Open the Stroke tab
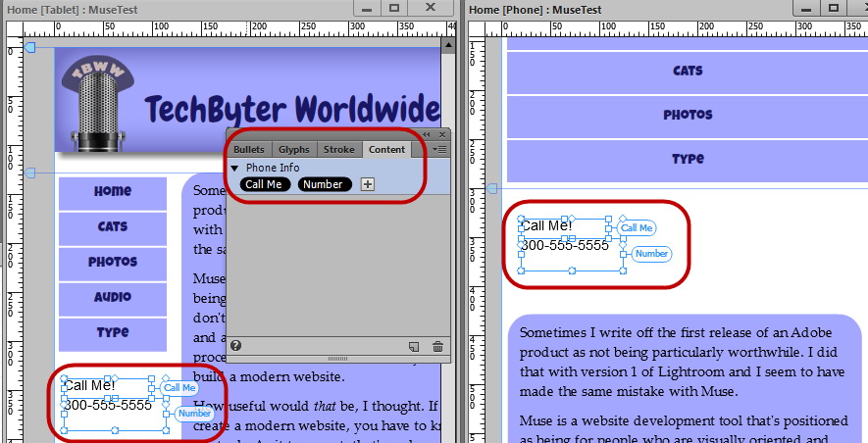Screen dimensions: 868x443 point(338,149)
